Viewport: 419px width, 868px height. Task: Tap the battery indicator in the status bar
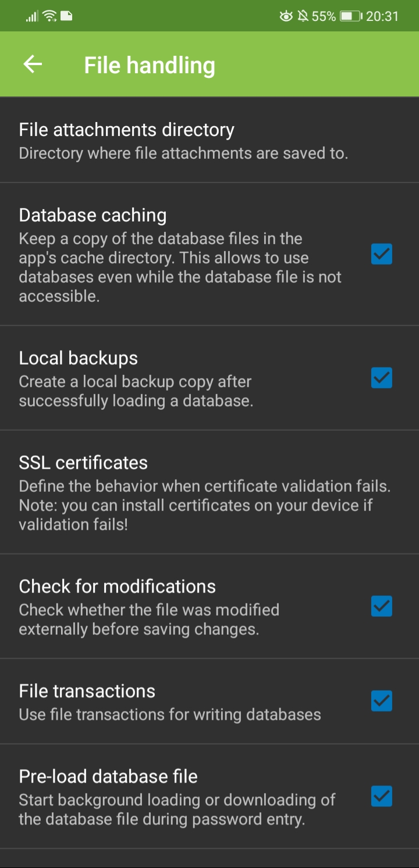click(x=351, y=16)
